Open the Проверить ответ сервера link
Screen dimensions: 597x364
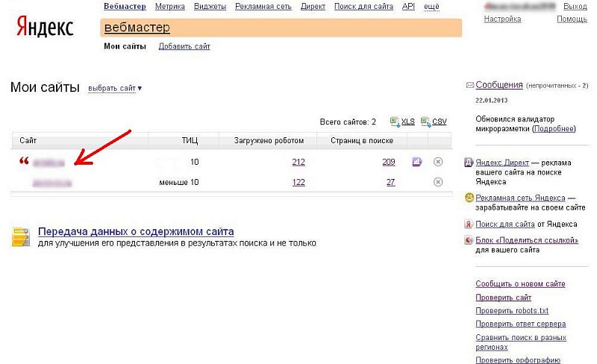(521, 324)
